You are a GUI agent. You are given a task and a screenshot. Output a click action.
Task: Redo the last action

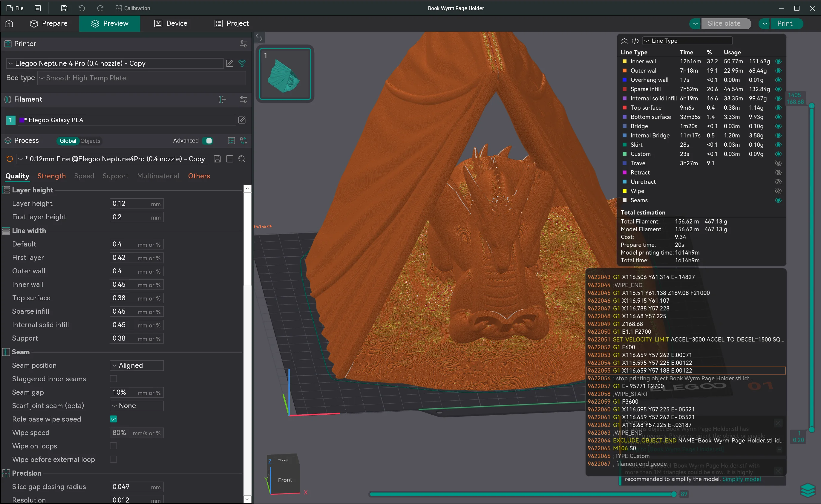click(x=100, y=8)
